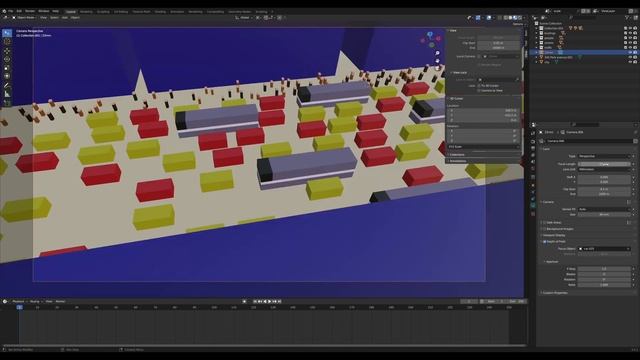
Task: Open the Tool properties tab icon
Action: (533, 133)
